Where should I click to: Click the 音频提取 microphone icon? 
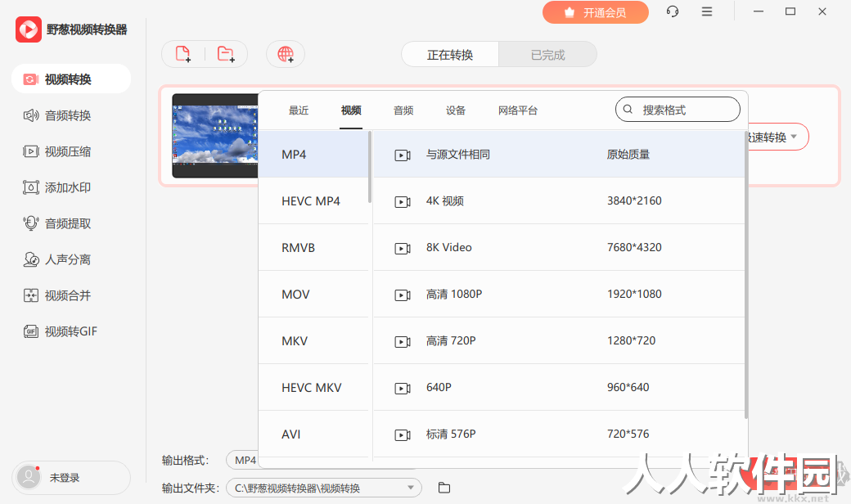point(31,223)
